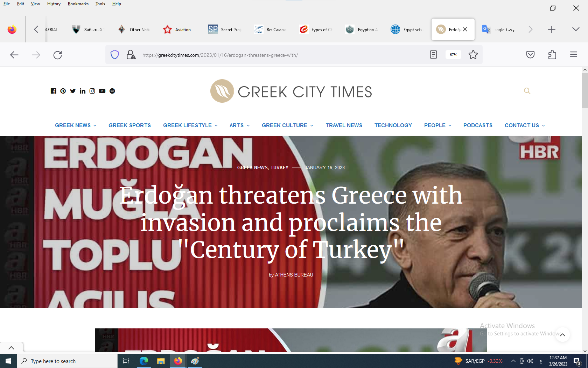
Task: Open the YouTube social icon
Action: tap(102, 91)
